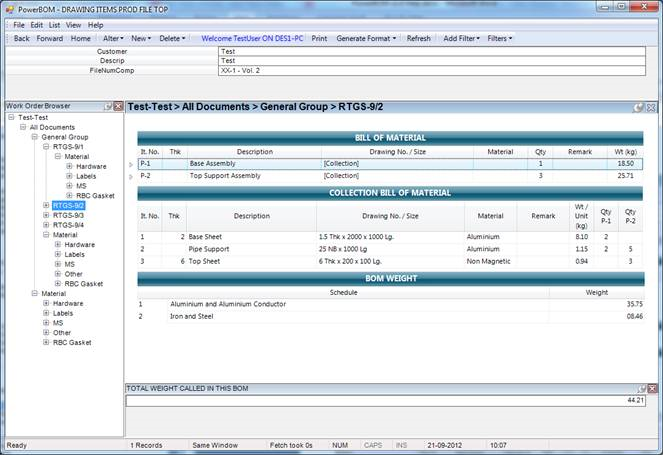Click the Refresh toolbar button
The height and width of the screenshot is (455, 663).
click(x=418, y=38)
